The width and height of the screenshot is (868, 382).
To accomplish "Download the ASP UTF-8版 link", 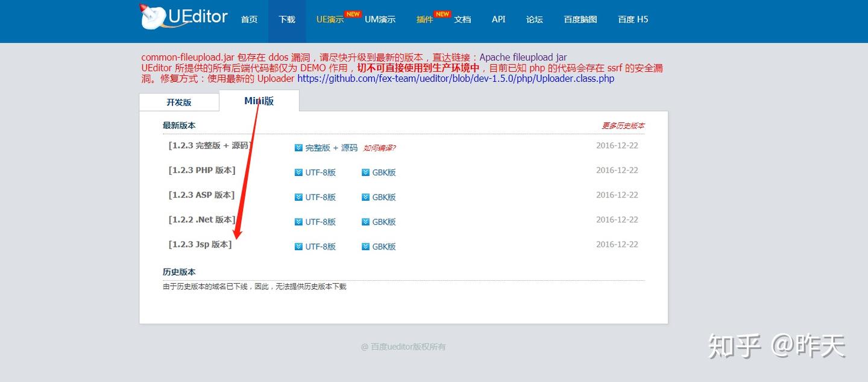I will [320, 197].
